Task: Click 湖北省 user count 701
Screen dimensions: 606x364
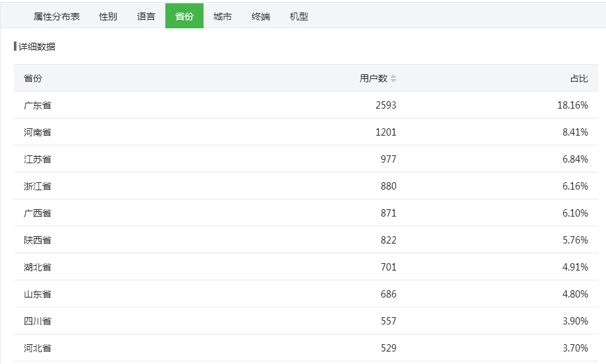Action: pyautogui.click(x=389, y=267)
